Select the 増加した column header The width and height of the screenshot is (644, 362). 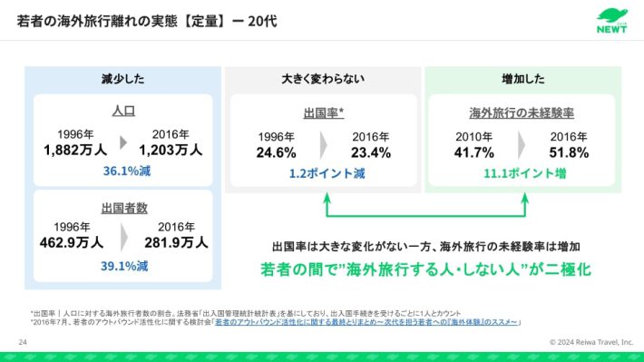point(522,79)
